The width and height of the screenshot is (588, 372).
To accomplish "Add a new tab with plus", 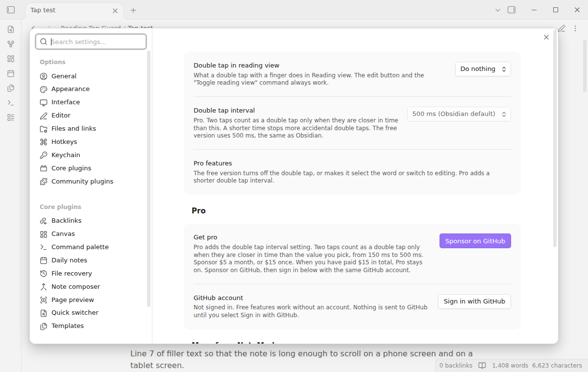I will tap(133, 10).
